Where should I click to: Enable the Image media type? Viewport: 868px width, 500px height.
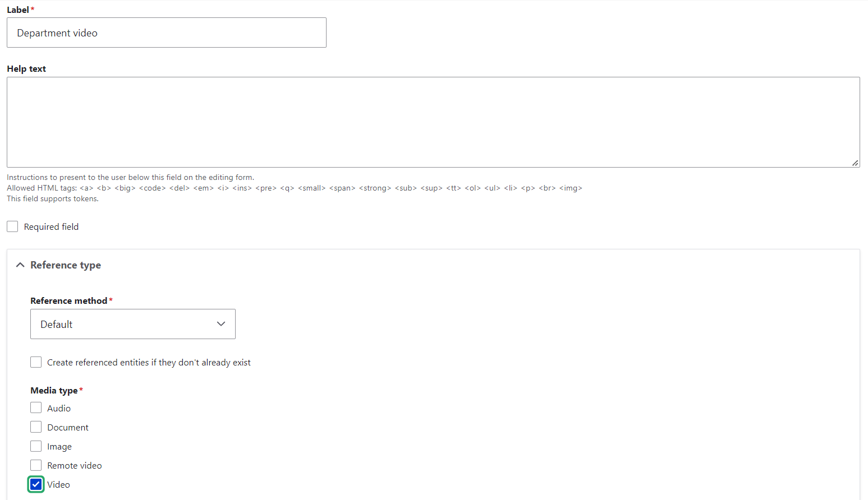tap(36, 446)
